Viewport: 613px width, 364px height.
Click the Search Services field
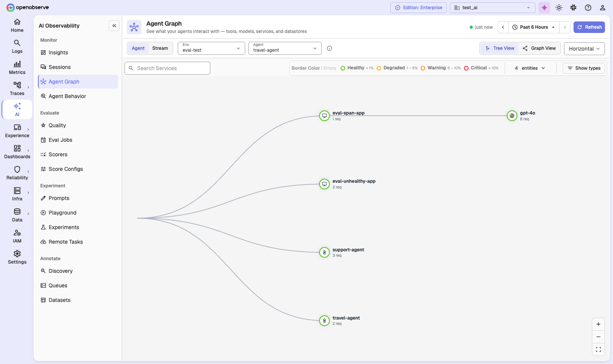coord(167,68)
